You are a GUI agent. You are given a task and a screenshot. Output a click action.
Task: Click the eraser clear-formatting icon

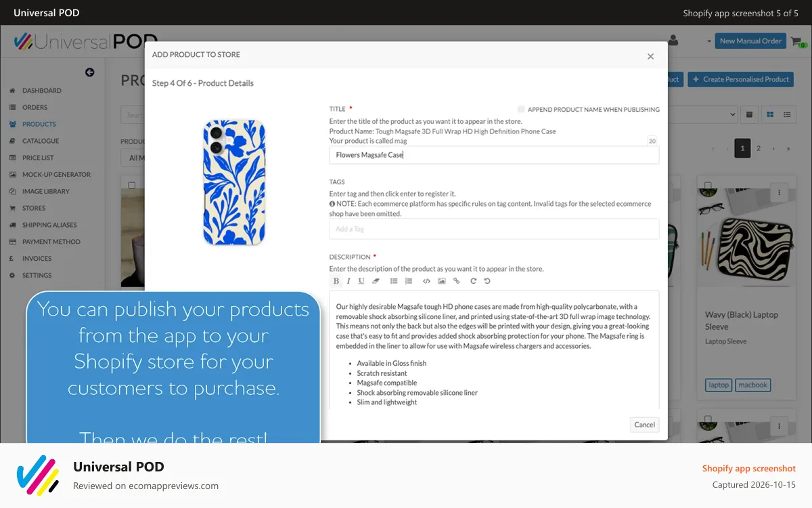(376, 281)
